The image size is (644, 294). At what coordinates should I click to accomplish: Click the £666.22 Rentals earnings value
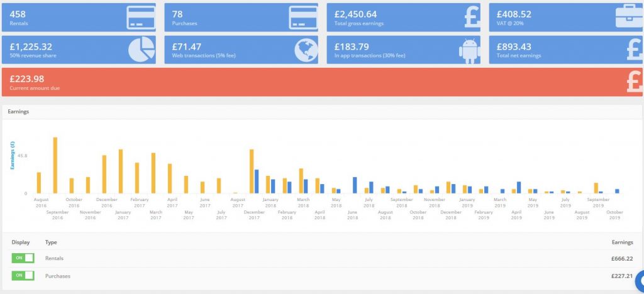click(622, 259)
